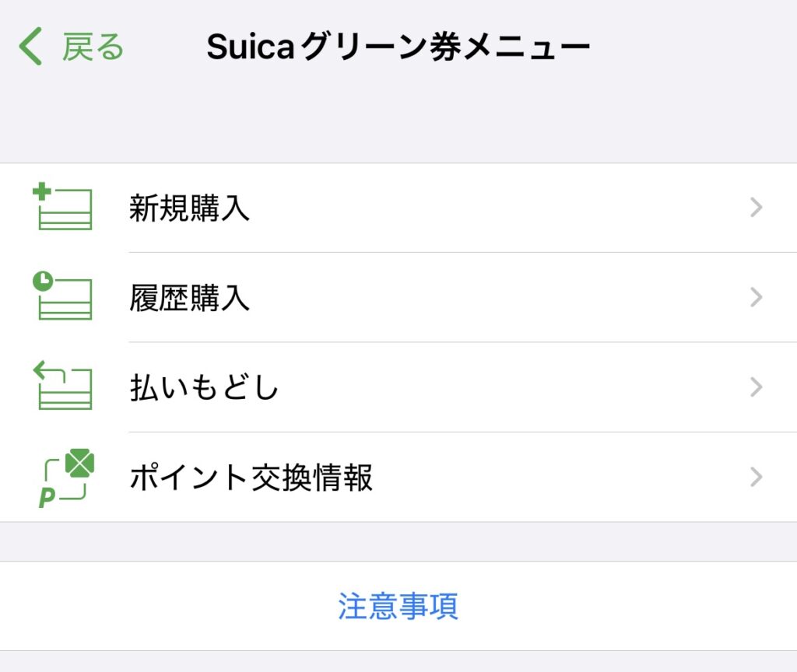This screenshot has width=797, height=672.
Task: Open the 新規購入 menu item
Action: (398, 208)
